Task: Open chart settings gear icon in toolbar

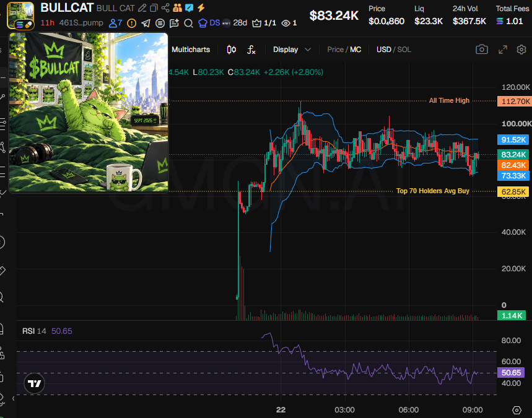Action: pos(521,50)
